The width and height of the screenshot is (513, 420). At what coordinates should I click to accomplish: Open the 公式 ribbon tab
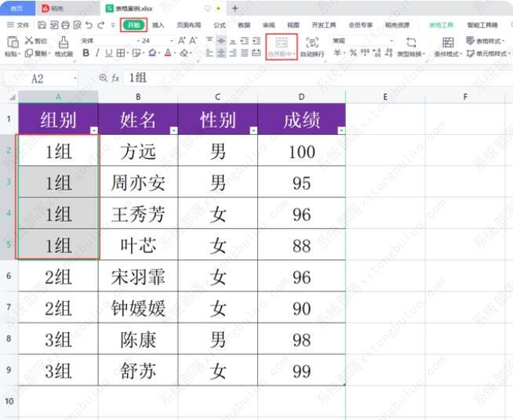[220, 25]
